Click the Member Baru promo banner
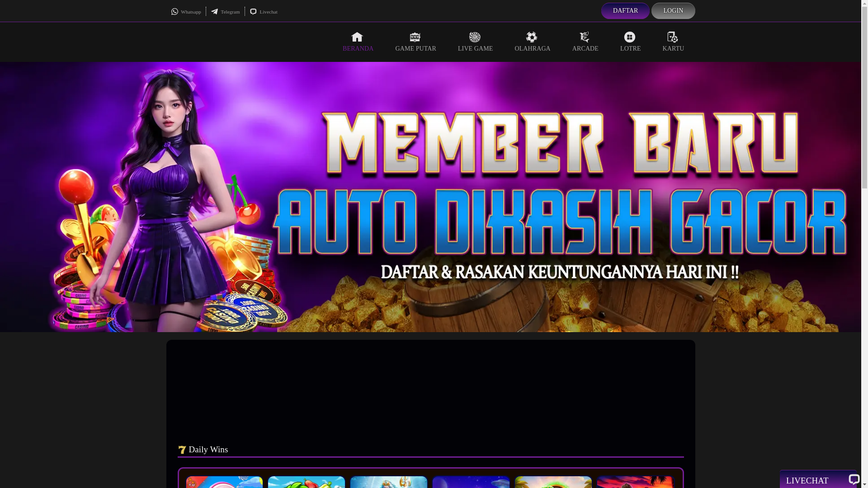Viewport: 868px width, 488px height. pyautogui.click(x=430, y=197)
